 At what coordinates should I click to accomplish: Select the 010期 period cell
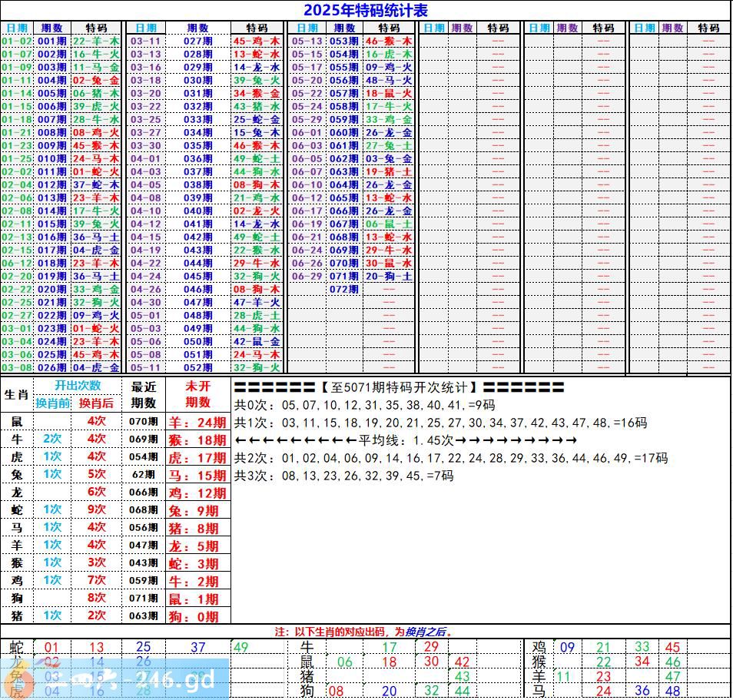point(52,159)
